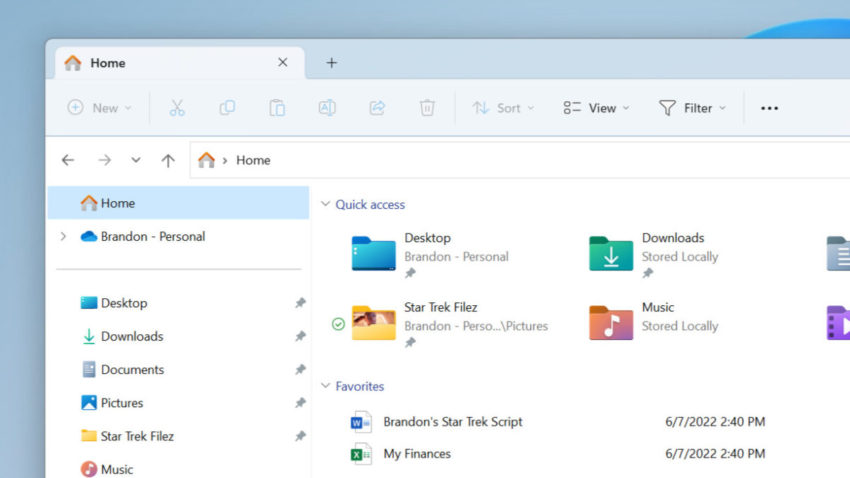Unpin Downloads using its sidebar pin icon
The image size is (850, 478).
click(x=300, y=337)
